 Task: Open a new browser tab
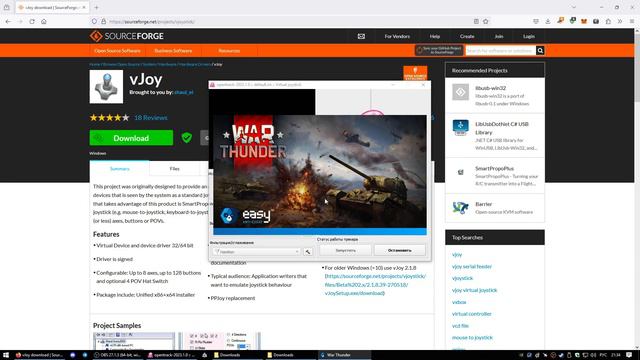(96, 7)
